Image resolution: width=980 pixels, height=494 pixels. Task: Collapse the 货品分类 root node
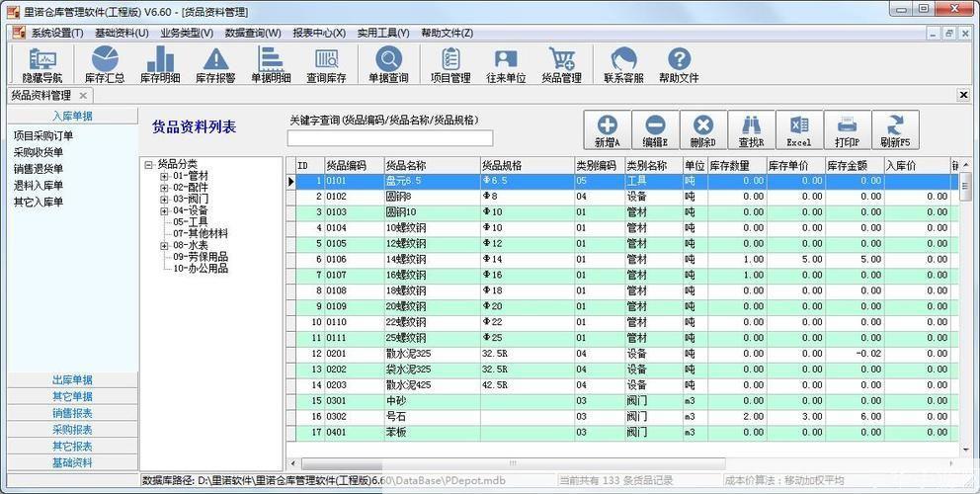(148, 165)
